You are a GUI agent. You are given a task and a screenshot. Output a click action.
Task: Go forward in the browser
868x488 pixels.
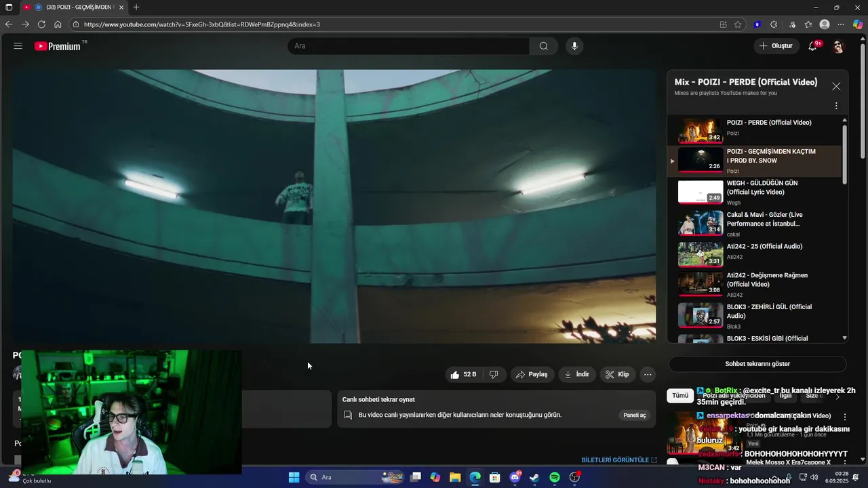tap(25, 24)
